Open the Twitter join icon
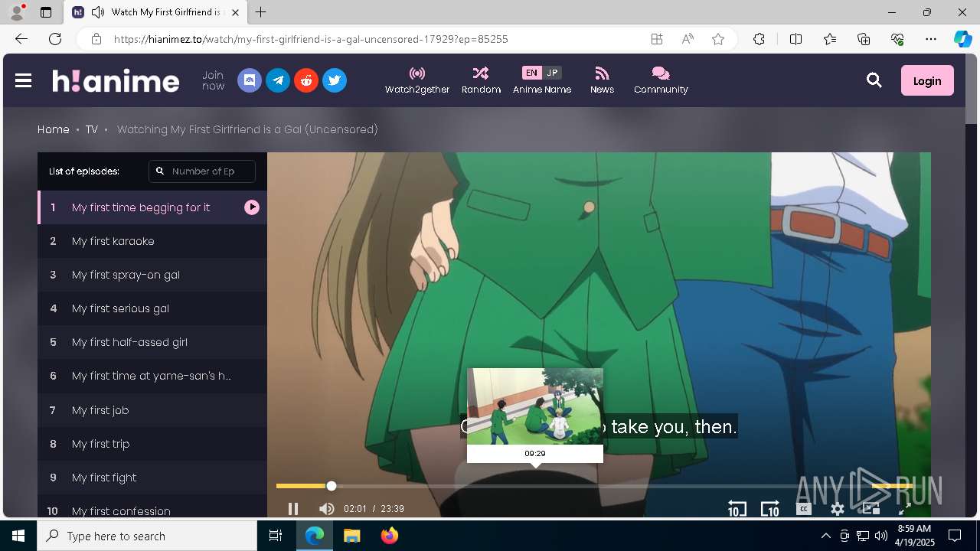This screenshot has width=980, height=551. [335, 80]
